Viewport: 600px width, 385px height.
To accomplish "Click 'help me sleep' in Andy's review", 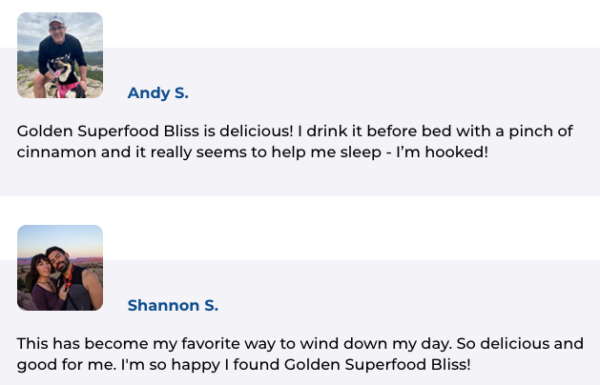I will (x=326, y=152).
